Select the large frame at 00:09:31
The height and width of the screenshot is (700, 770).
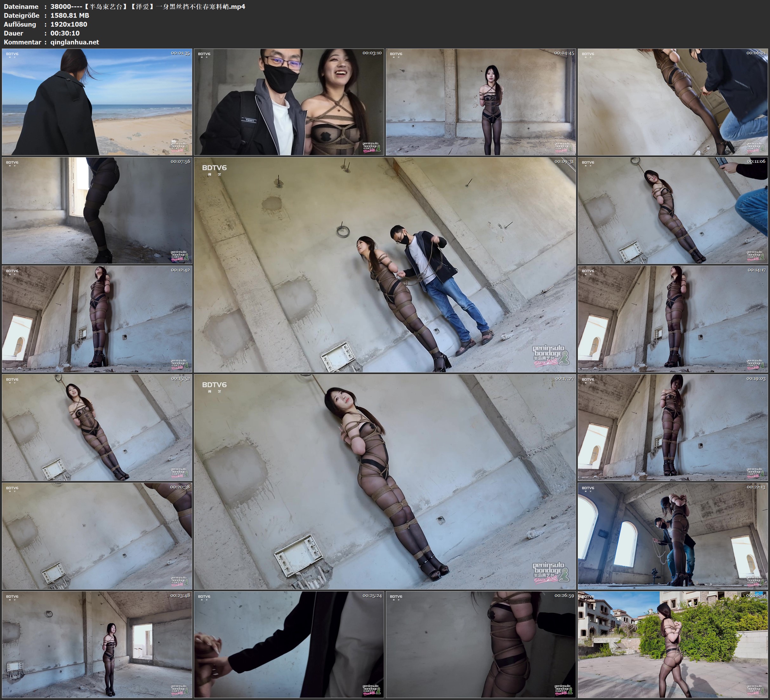385,264
